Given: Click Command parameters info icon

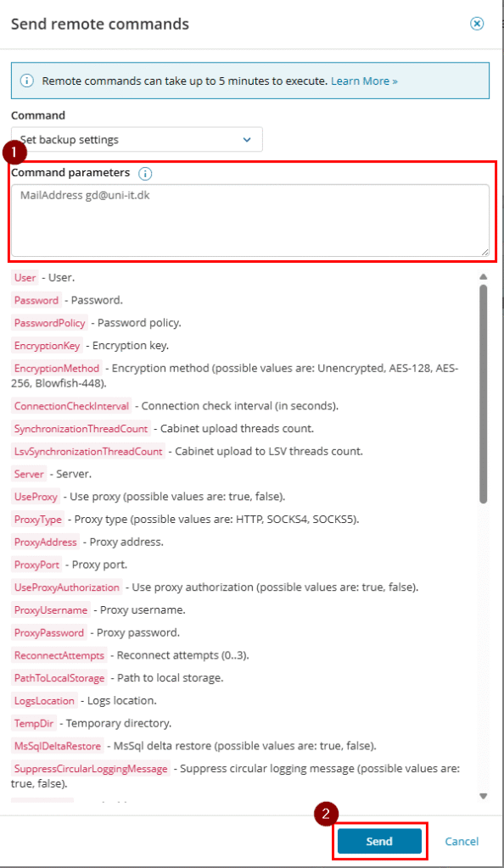Looking at the screenshot, I should (x=145, y=173).
